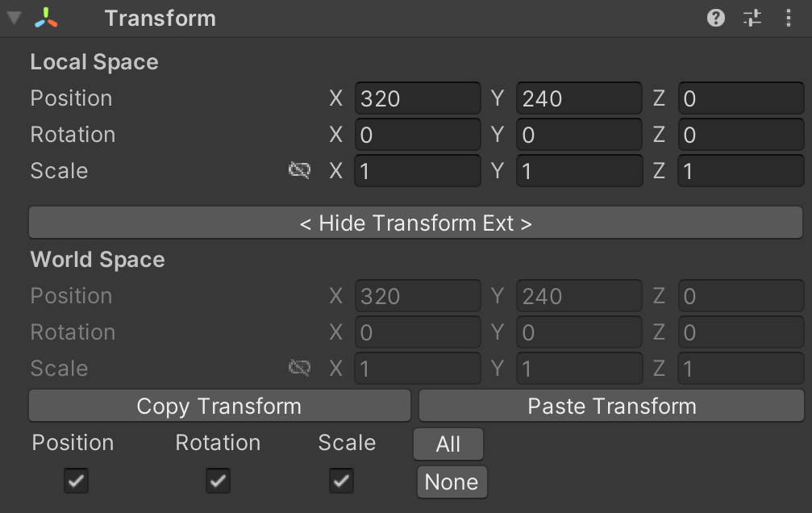Toggle the Position checkbox
The width and height of the screenshot is (812, 513).
(x=76, y=482)
